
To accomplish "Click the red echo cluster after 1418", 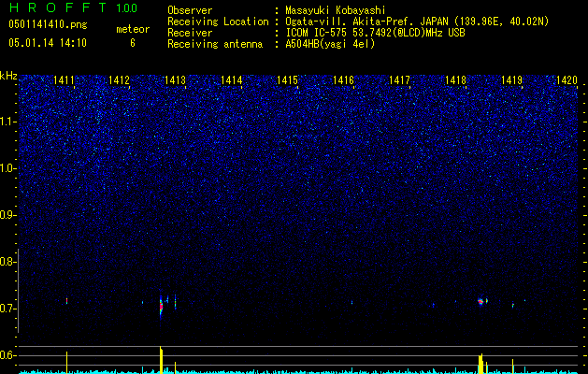I will (x=480, y=301).
